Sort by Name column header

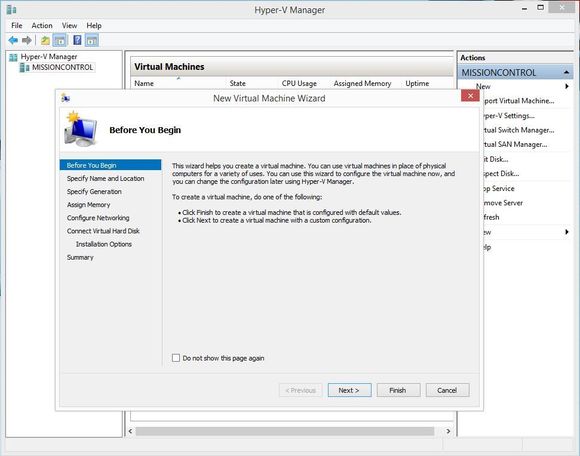144,84
